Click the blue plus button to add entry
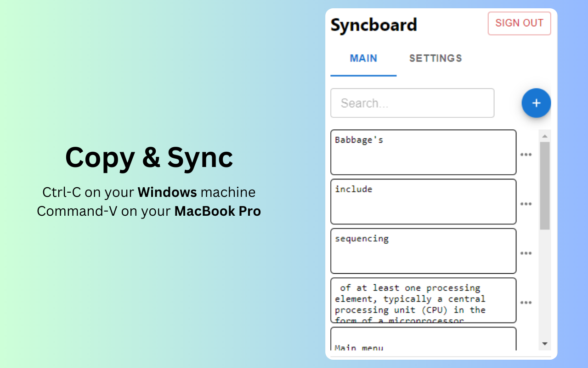This screenshot has width=588, height=368. coord(536,103)
